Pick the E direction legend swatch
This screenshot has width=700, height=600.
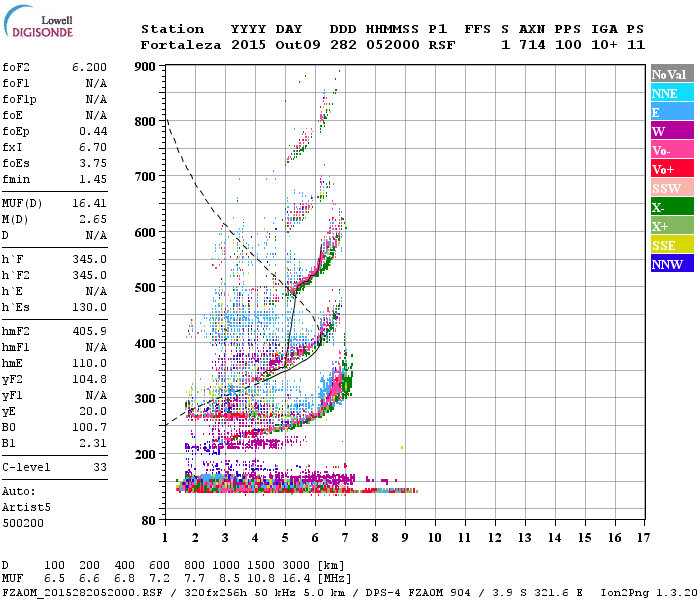670,112
